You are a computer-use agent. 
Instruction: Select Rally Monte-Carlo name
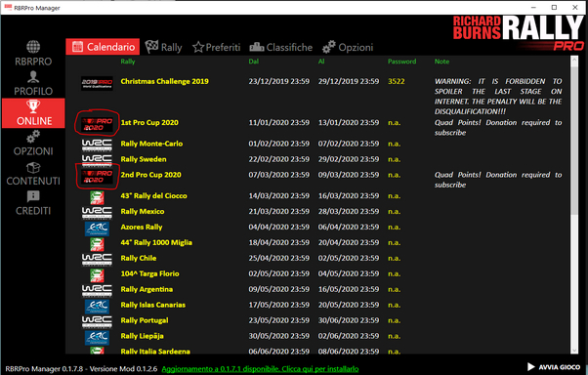coord(151,144)
